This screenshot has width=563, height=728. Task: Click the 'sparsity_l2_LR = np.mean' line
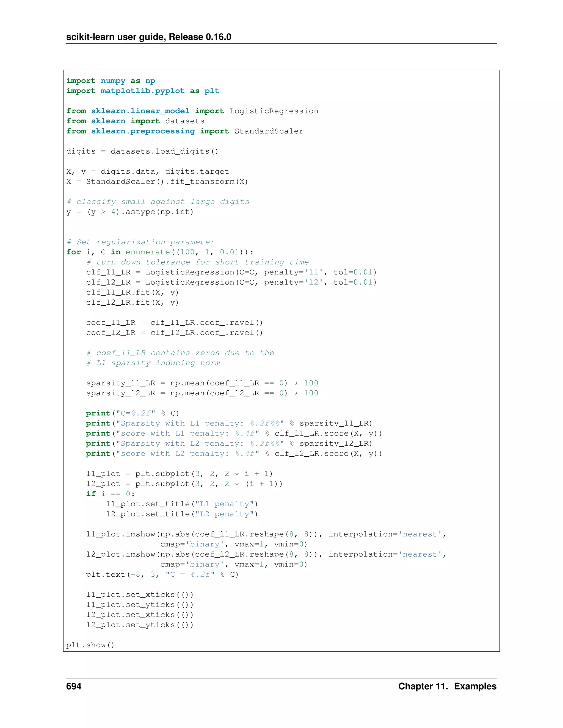tap(202, 393)
